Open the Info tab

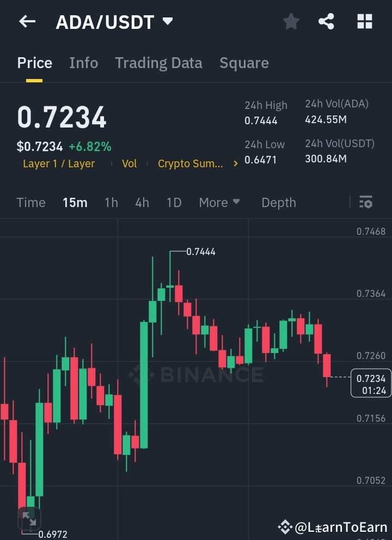[83, 63]
